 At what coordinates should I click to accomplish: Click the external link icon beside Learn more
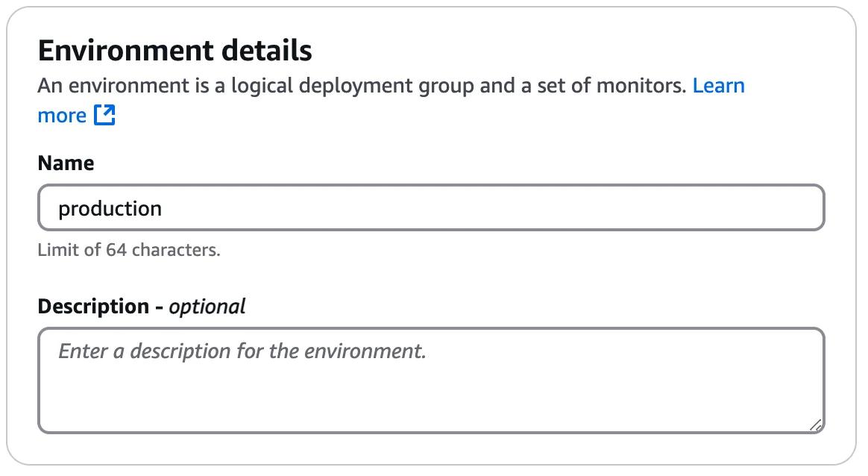pyautogui.click(x=104, y=114)
